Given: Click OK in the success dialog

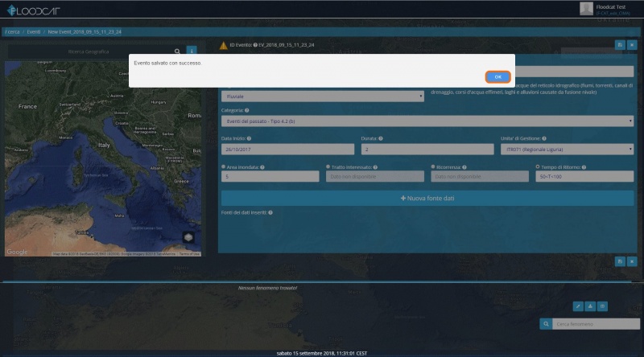Looking at the screenshot, I should tap(497, 76).
